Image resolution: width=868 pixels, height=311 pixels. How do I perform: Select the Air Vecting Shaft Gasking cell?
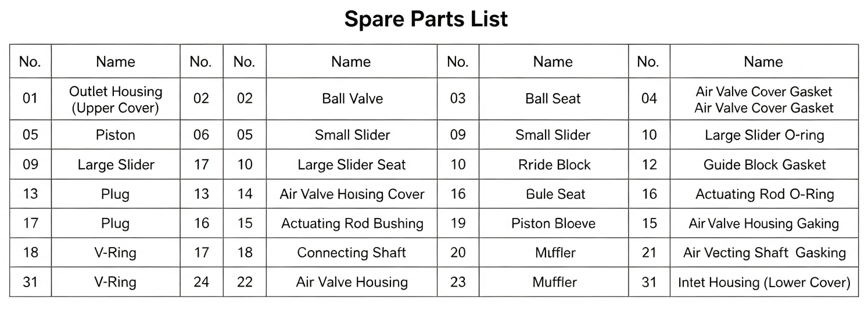click(x=763, y=253)
